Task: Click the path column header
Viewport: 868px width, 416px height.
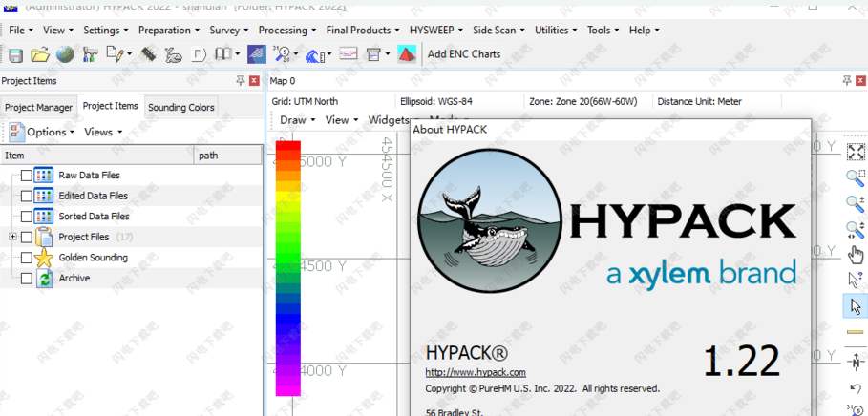Action: (228, 156)
